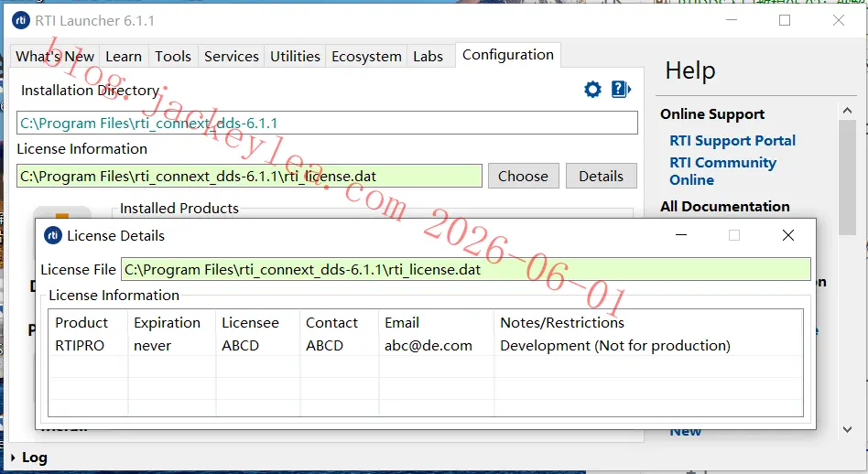Screen dimensions: 868x474
Task: Close the RTI Launcher window
Action: [838, 20]
